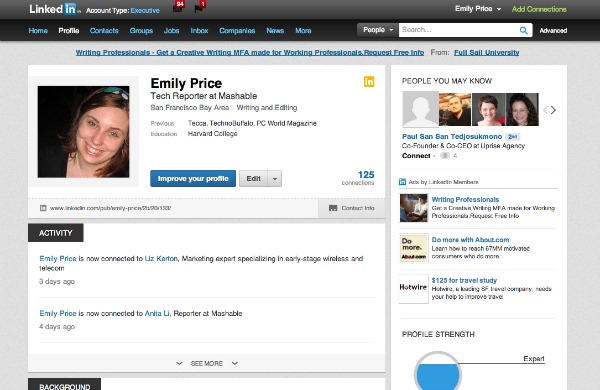Click in the search input field
The width and height of the screenshot is (600, 390).
pos(458,30)
